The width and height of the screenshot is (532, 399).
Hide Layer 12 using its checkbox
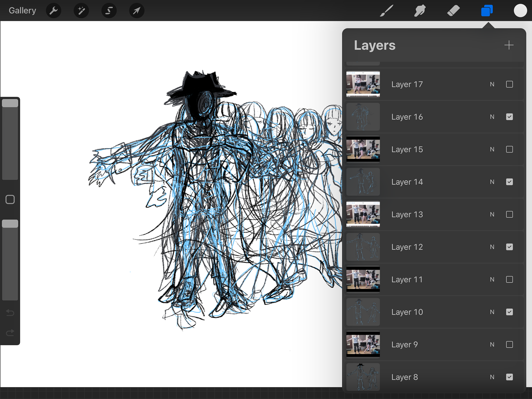pyautogui.click(x=509, y=247)
